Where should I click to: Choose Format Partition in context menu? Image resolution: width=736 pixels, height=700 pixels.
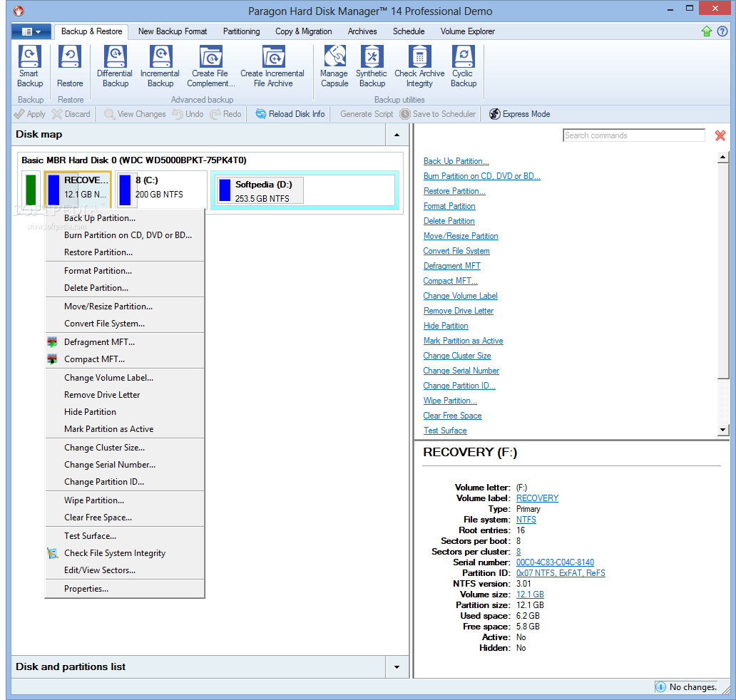(125, 271)
